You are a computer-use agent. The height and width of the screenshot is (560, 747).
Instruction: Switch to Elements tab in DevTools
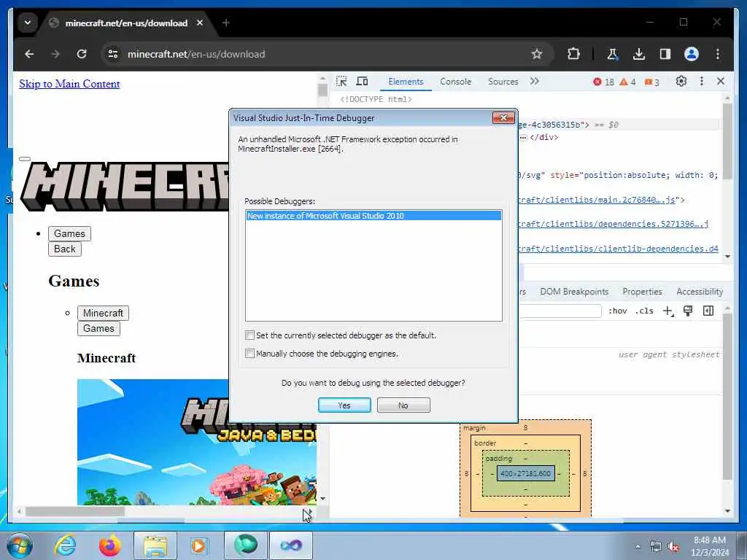click(406, 82)
